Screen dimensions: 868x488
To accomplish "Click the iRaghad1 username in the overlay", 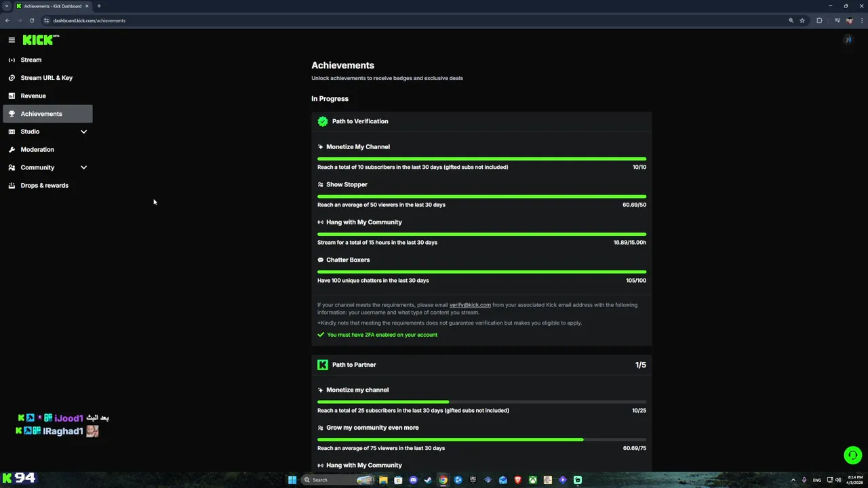I will [x=62, y=431].
